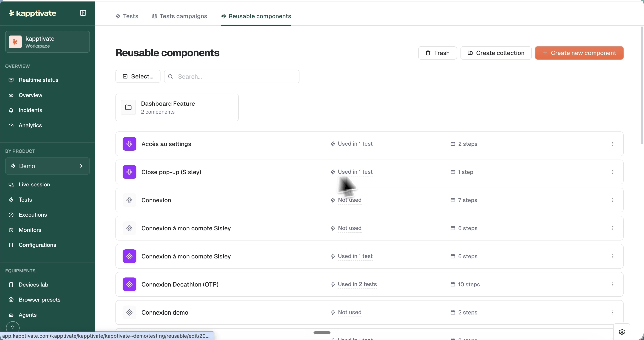The image size is (644, 340).
Task: Click the purple icon of Close pop-up (Sisley)
Action: tap(129, 172)
